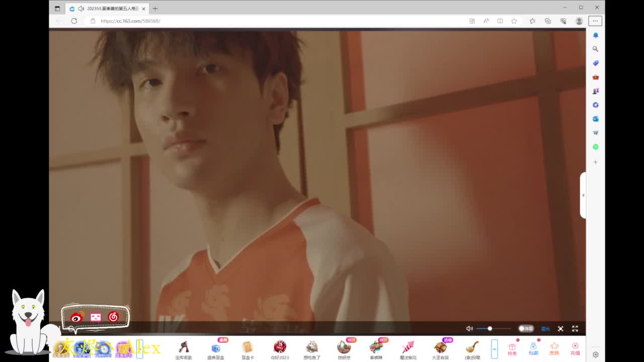
Task: Click the Bilibili icon in overlay bubble
Action: [x=96, y=317]
